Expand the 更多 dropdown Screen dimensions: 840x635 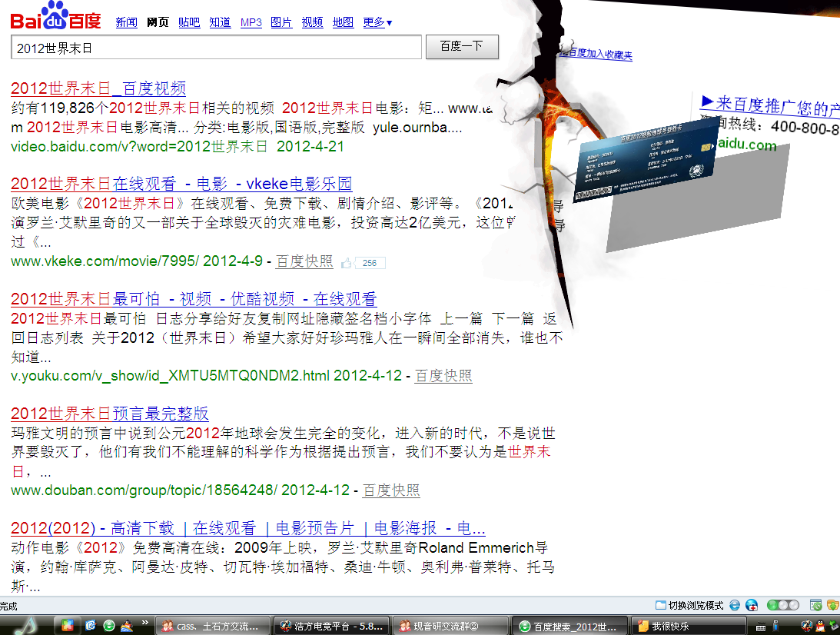[377, 22]
